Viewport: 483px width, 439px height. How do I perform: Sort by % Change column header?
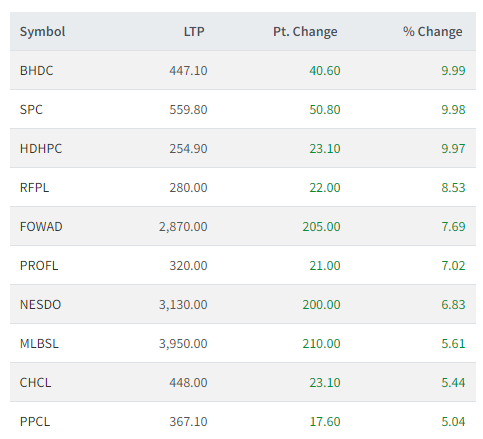[x=433, y=32]
